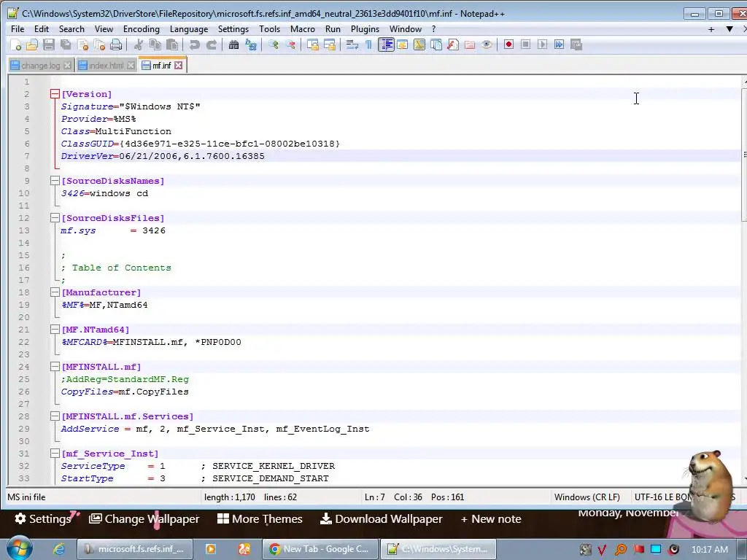Open the tab list dropdown arrow

pyautogui.click(x=729, y=29)
